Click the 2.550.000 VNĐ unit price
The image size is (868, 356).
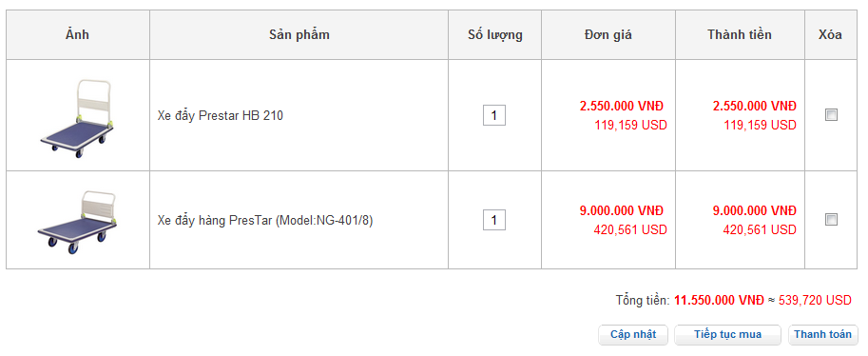621,106
